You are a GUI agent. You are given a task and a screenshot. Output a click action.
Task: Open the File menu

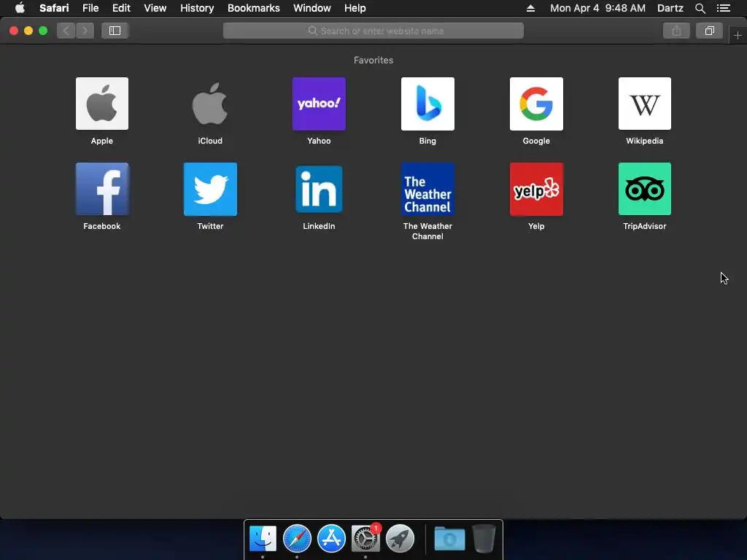pyautogui.click(x=90, y=8)
